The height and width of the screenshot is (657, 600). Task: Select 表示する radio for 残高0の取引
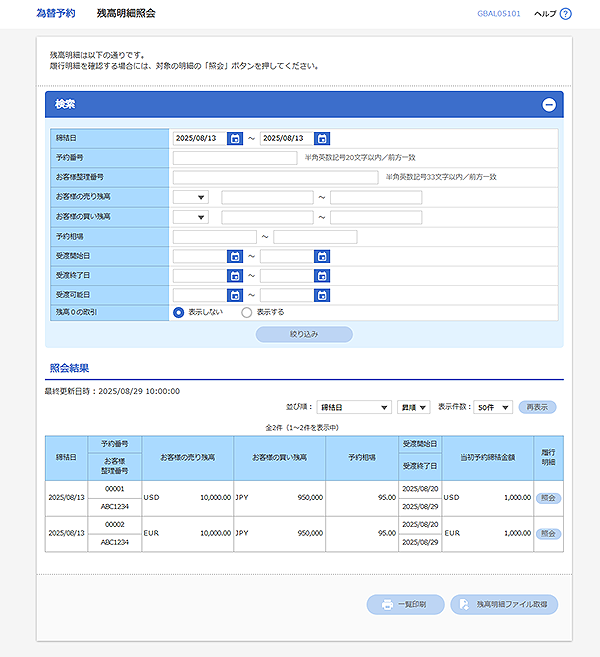click(x=246, y=313)
